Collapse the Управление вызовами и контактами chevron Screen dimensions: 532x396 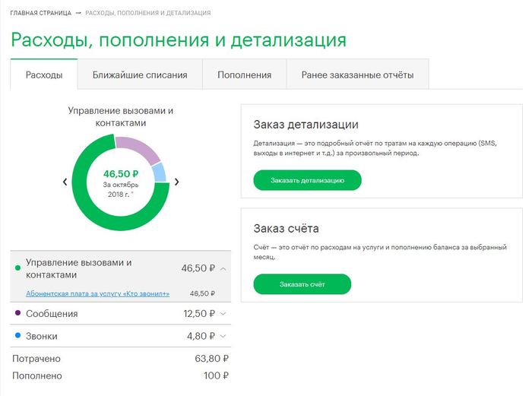click(223, 268)
